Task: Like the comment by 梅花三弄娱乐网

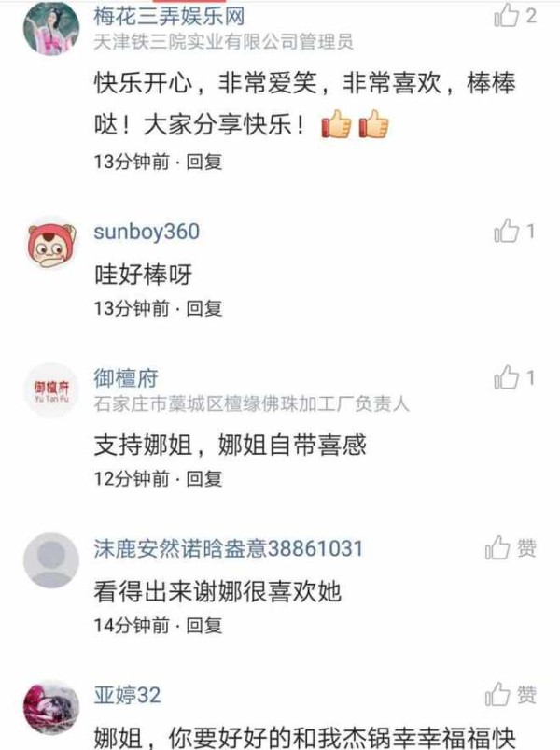Action: click(507, 15)
